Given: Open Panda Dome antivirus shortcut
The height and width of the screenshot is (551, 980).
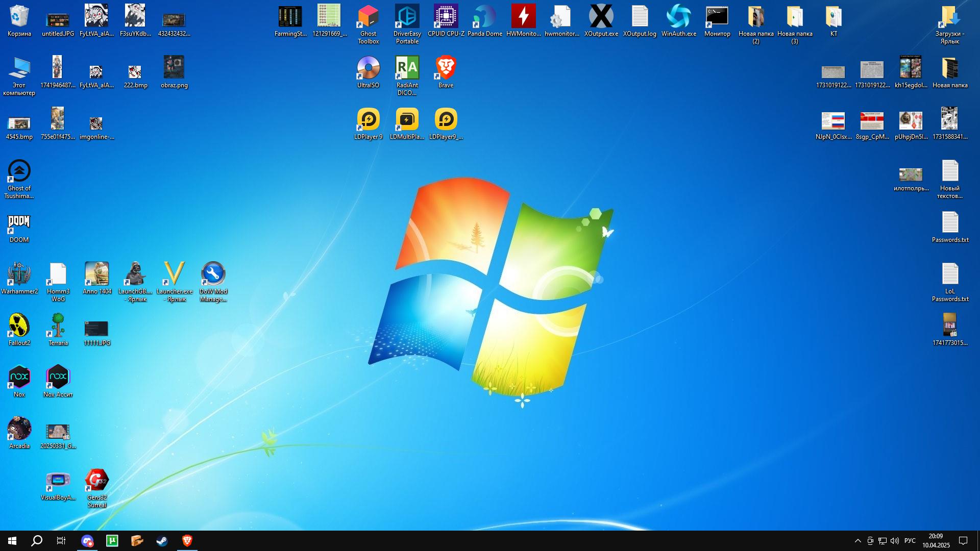Looking at the screenshot, I should [x=484, y=21].
